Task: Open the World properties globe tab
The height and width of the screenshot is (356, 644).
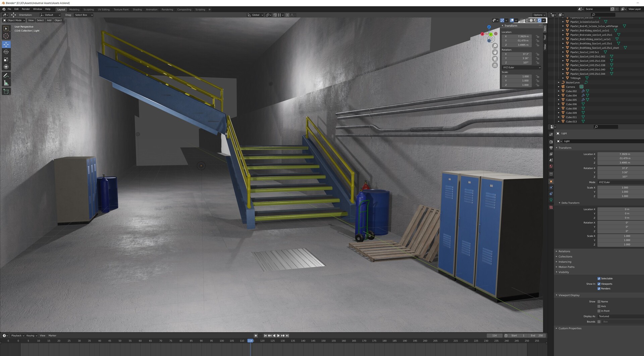Action: click(551, 166)
